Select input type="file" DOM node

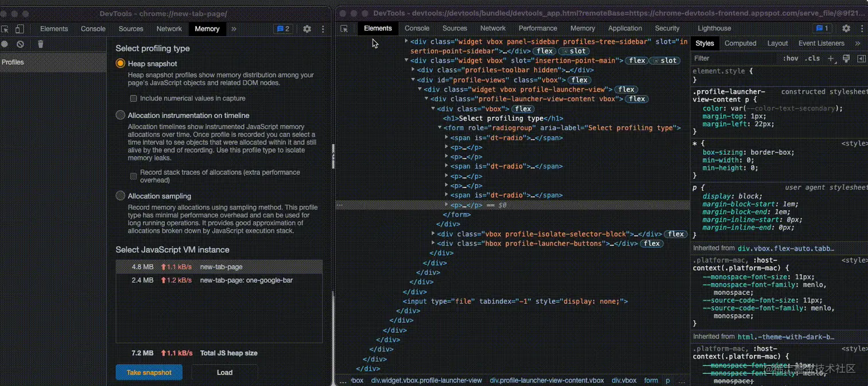515,301
